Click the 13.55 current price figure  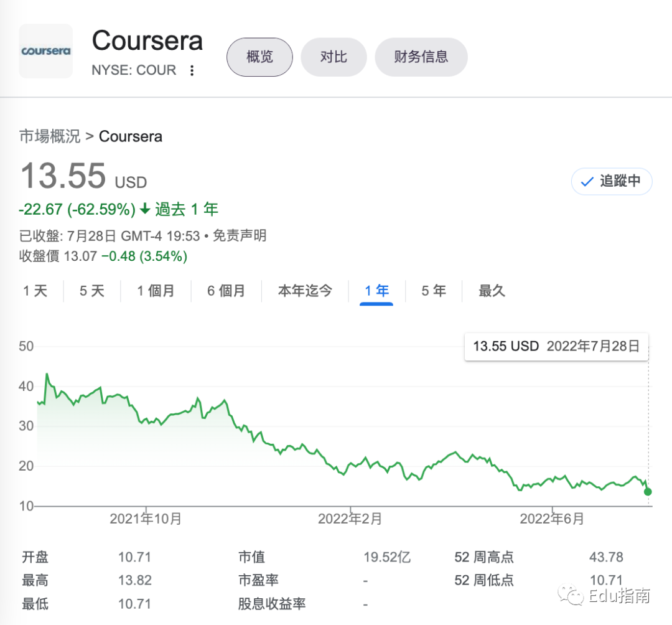coord(63,176)
